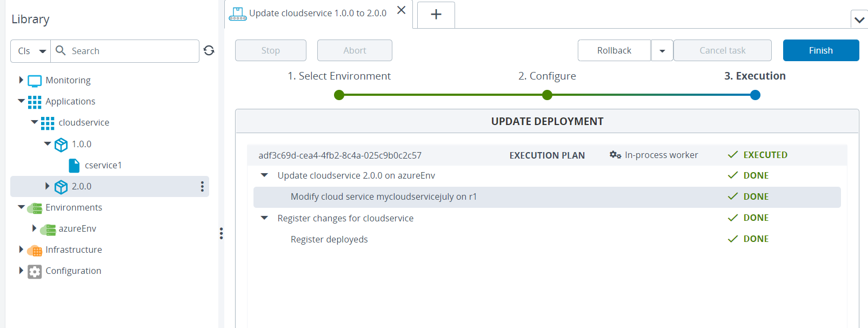Open the kebab menu next to package 2.0.0
The image size is (868, 328).
(202, 186)
